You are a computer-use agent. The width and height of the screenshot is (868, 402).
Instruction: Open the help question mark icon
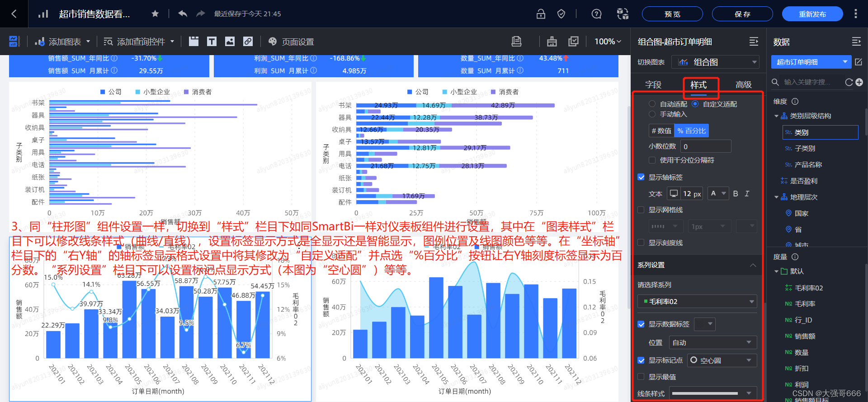(x=597, y=14)
